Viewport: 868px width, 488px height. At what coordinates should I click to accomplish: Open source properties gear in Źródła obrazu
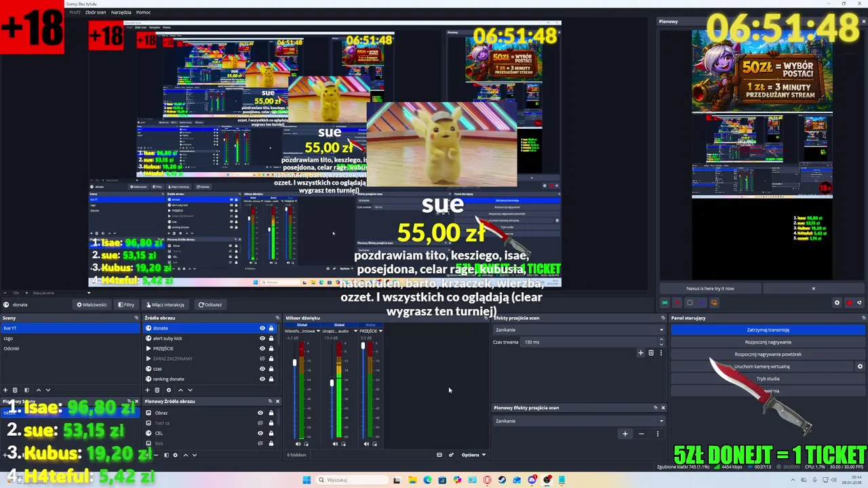click(x=169, y=390)
